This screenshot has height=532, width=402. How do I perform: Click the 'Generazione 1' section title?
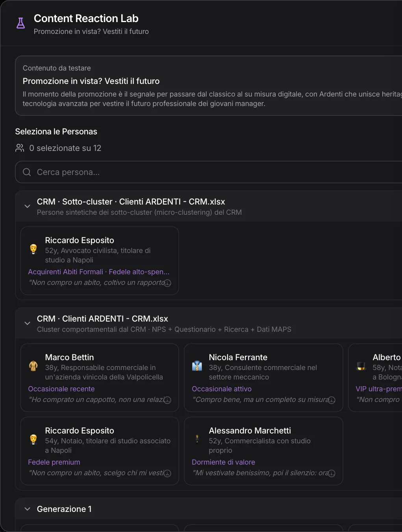pos(64,509)
